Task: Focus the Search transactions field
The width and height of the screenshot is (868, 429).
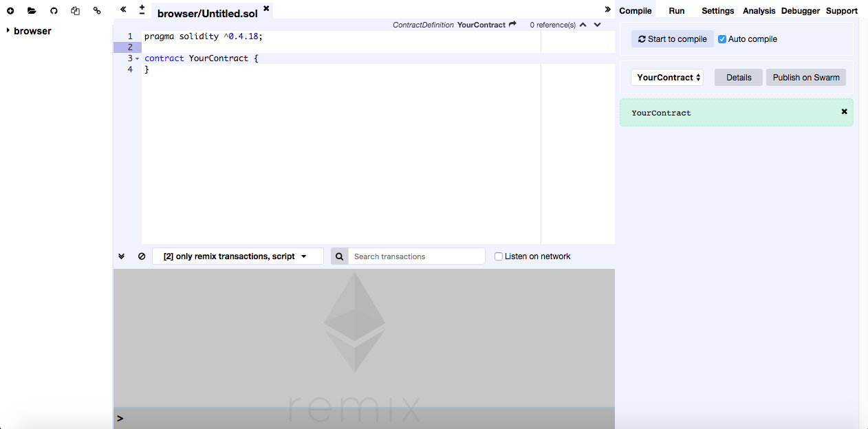Action: [417, 256]
